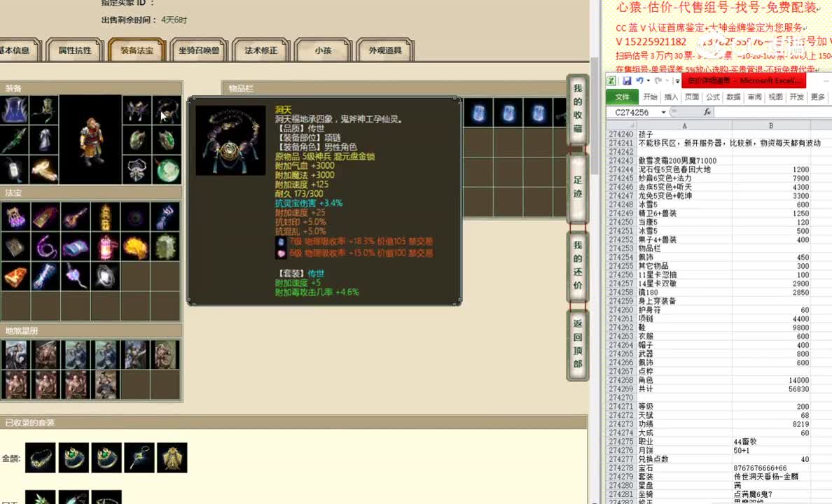
Task: Click the cell containing 妙音6变色+法力
Action: (684, 178)
